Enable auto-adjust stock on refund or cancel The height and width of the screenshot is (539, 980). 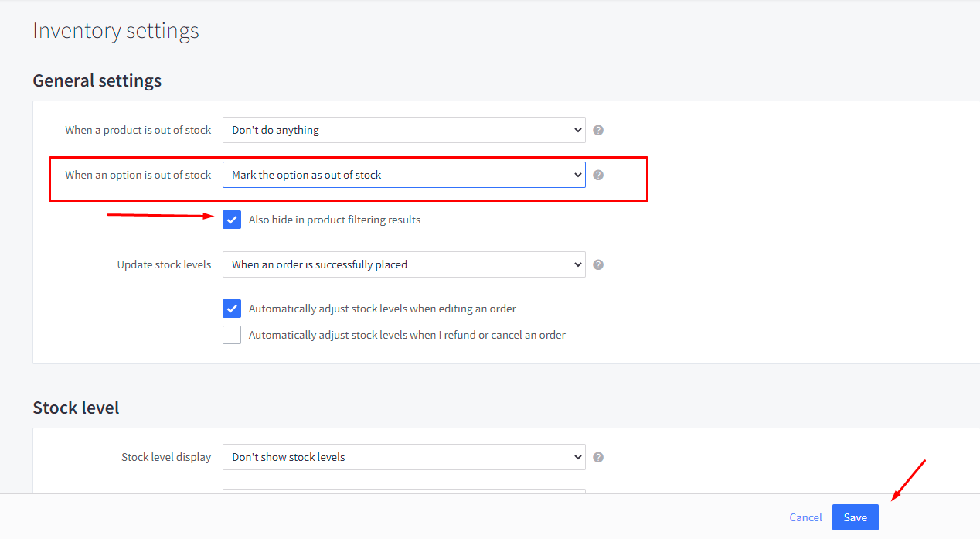coord(232,335)
